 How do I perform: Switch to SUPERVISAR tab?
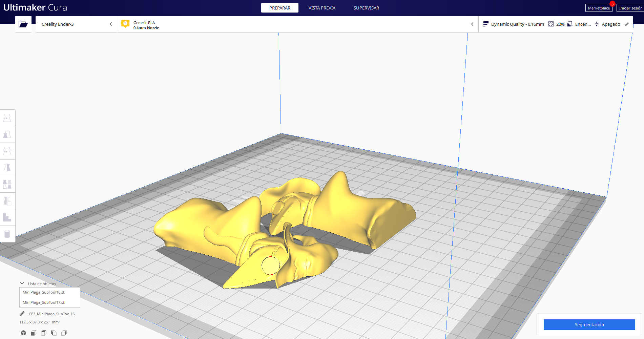pyautogui.click(x=366, y=8)
